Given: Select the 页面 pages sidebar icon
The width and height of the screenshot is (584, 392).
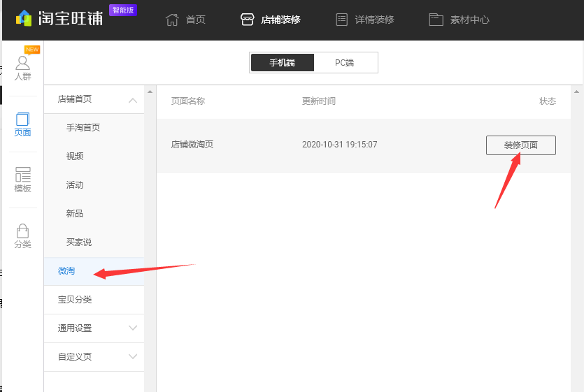Looking at the screenshot, I should 23,119.
